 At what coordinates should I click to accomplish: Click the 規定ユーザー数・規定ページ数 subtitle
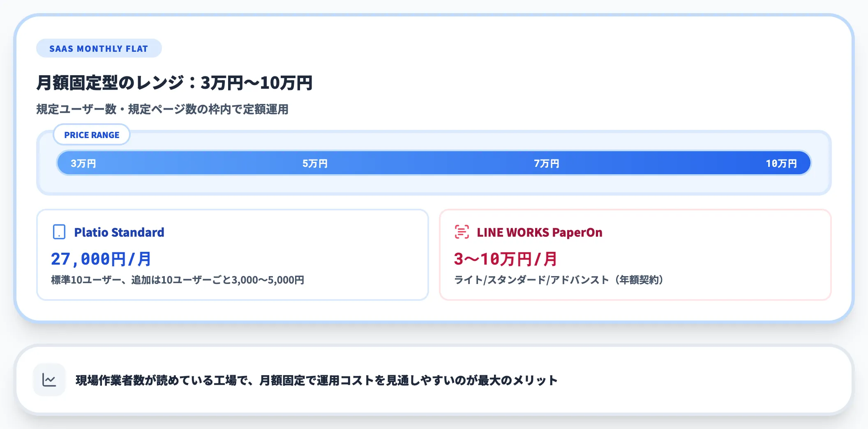coord(162,109)
